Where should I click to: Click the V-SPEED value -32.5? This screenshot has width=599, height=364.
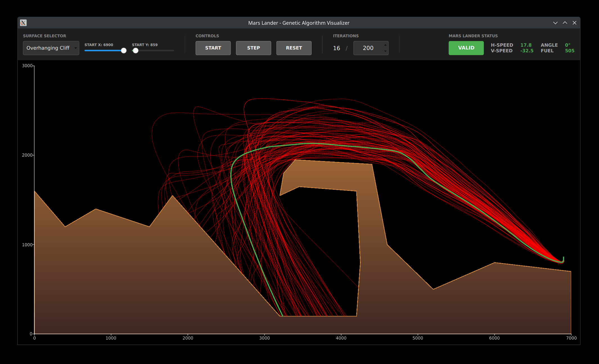[527, 51]
